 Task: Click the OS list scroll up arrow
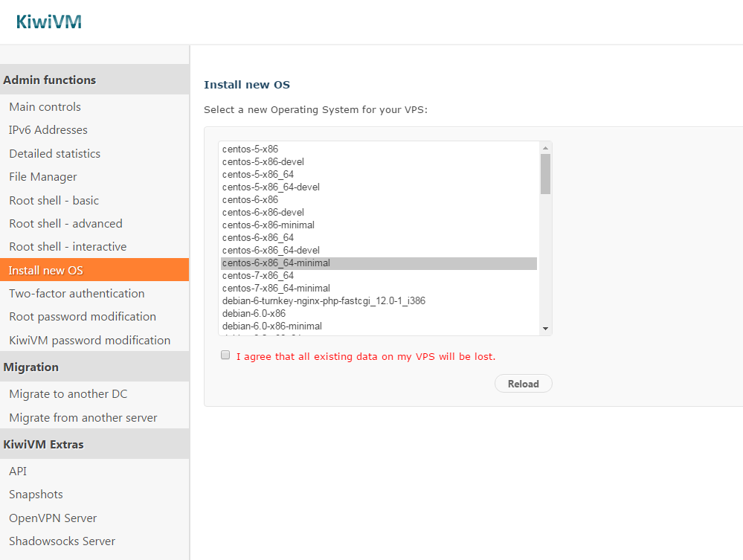pyautogui.click(x=545, y=148)
